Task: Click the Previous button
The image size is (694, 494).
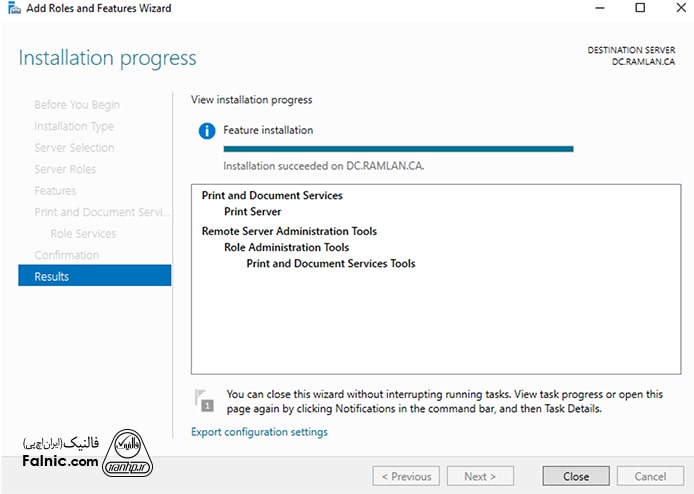Action: coord(406,476)
